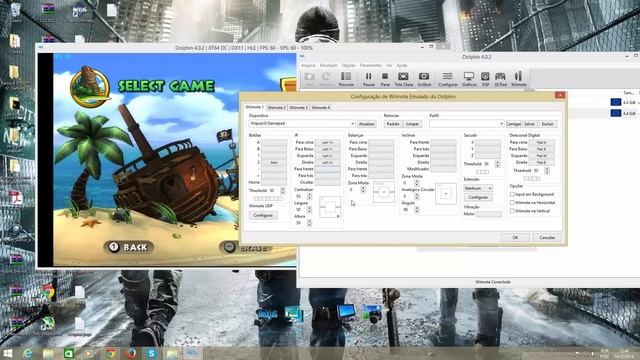Click the Padrão reset button
640x360 pixels.
click(393, 124)
